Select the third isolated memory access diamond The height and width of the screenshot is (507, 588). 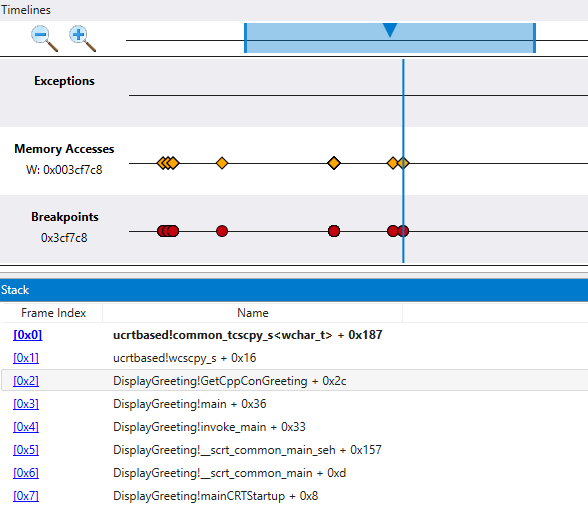click(x=334, y=163)
